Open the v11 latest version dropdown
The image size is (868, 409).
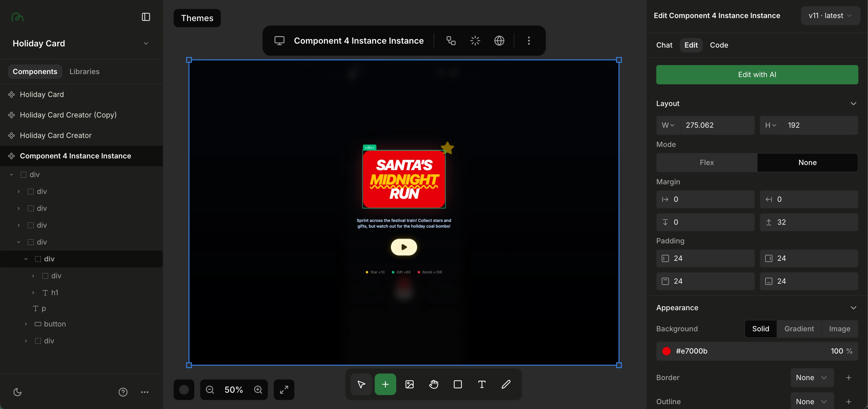pos(830,15)
